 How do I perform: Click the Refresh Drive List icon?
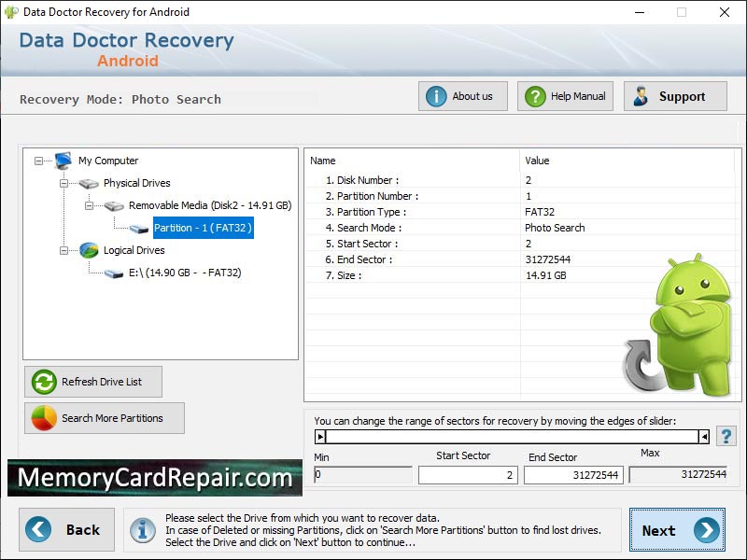(x=44, y=381)
